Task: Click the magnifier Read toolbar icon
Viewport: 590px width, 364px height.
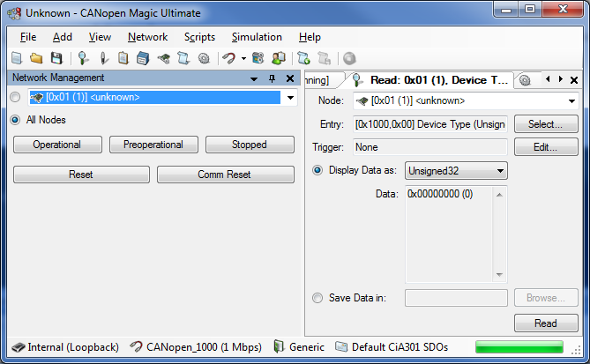Action: tap(84, 58)
